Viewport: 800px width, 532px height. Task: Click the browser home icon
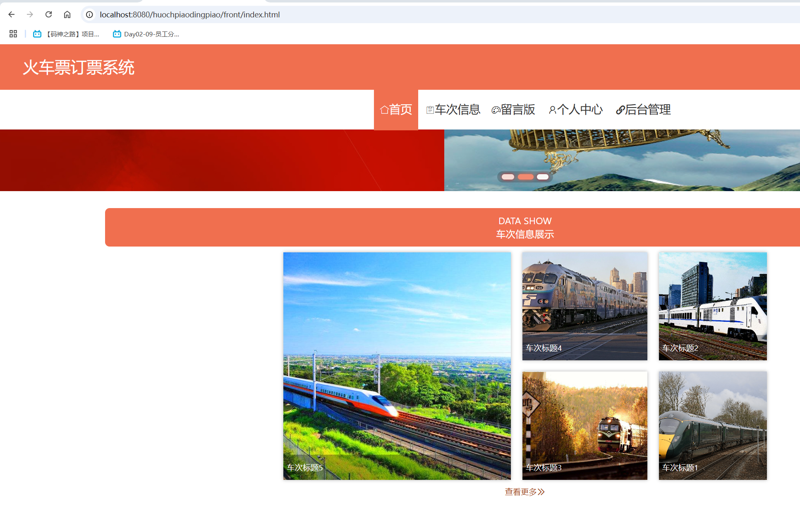[67, 14]
